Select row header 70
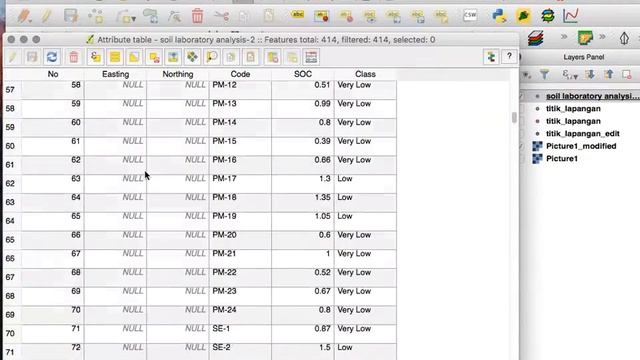640x360 pixels. [x=11, y=333]
